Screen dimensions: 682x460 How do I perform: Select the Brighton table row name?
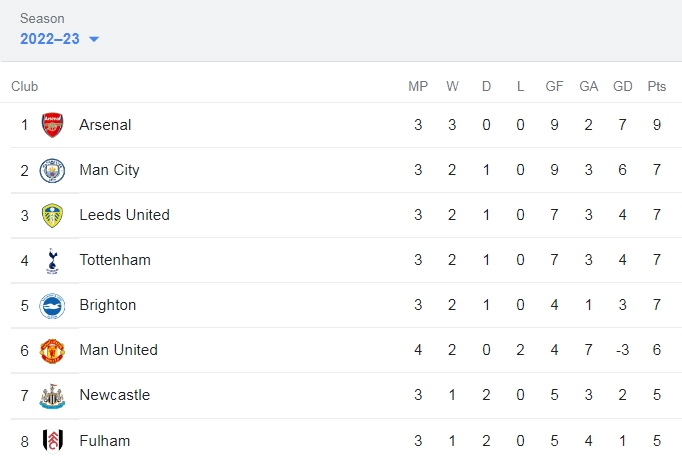pyautogui.click(x=107, y=305)
